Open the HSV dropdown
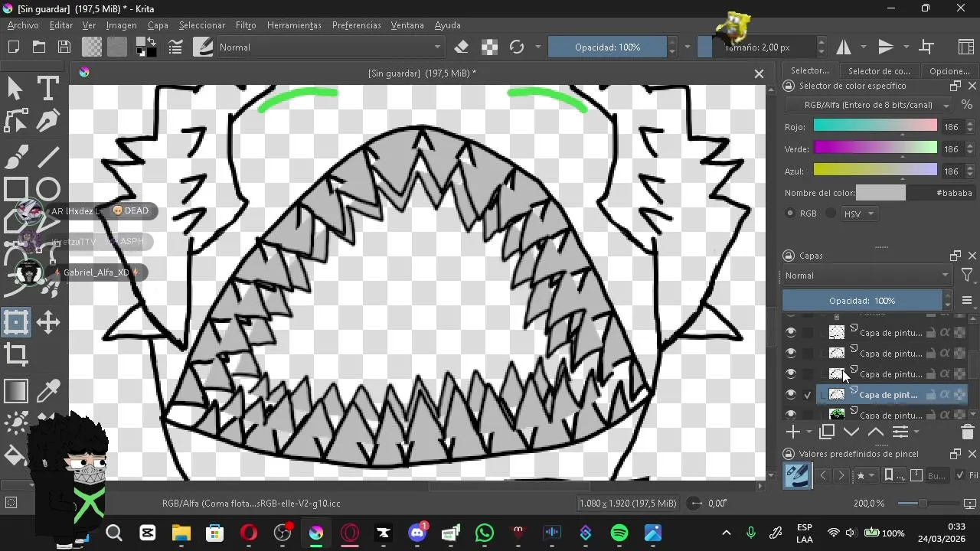Screen dimensions: 980x551 click(x=859, y=214)
